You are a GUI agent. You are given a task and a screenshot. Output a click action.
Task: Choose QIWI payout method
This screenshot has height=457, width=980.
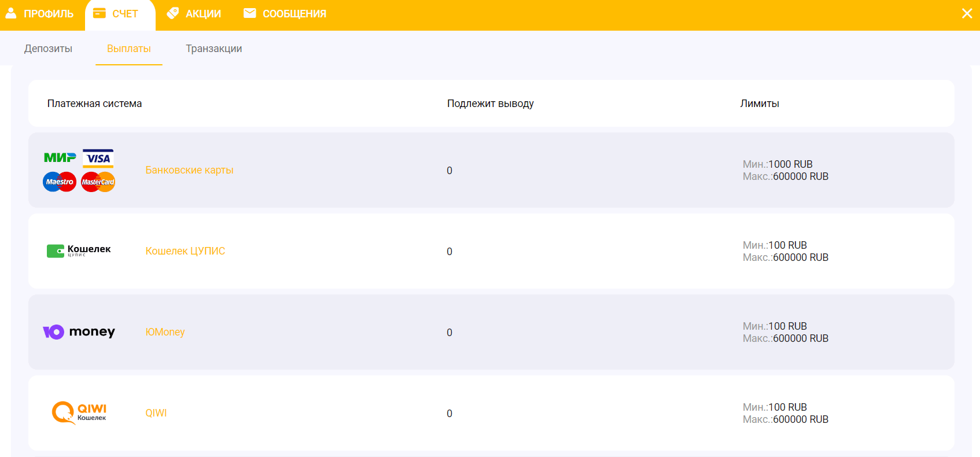(156, 413)
